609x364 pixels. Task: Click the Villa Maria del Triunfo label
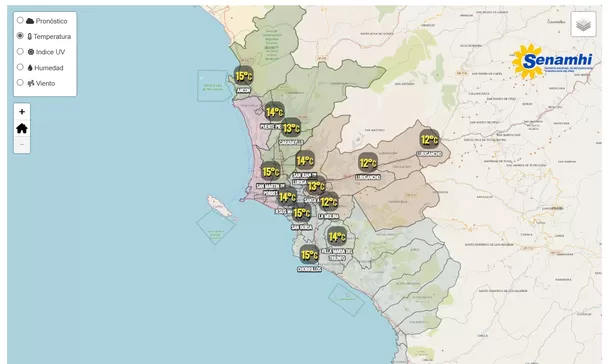point(337,254)
